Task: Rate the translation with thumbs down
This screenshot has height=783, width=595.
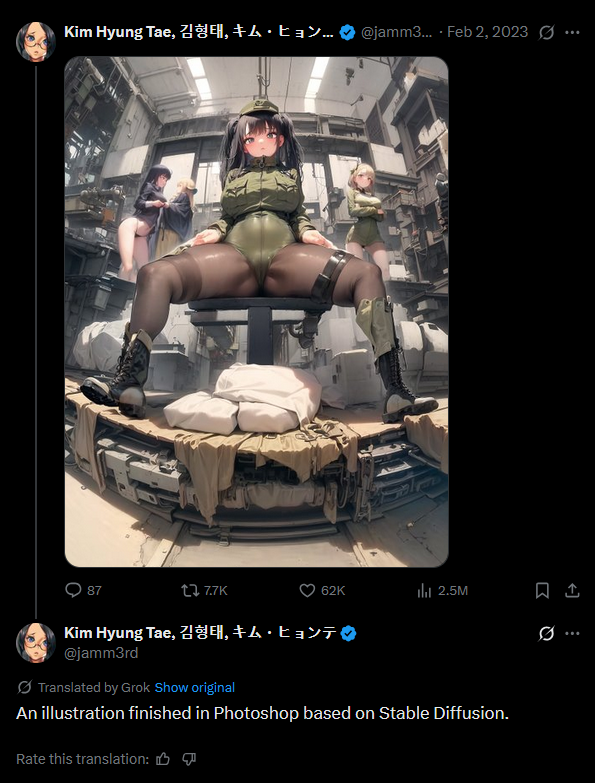Action: pos(189,760)
